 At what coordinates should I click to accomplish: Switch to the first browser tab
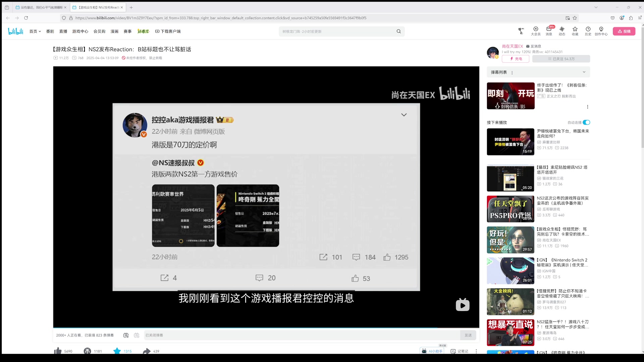41,7
